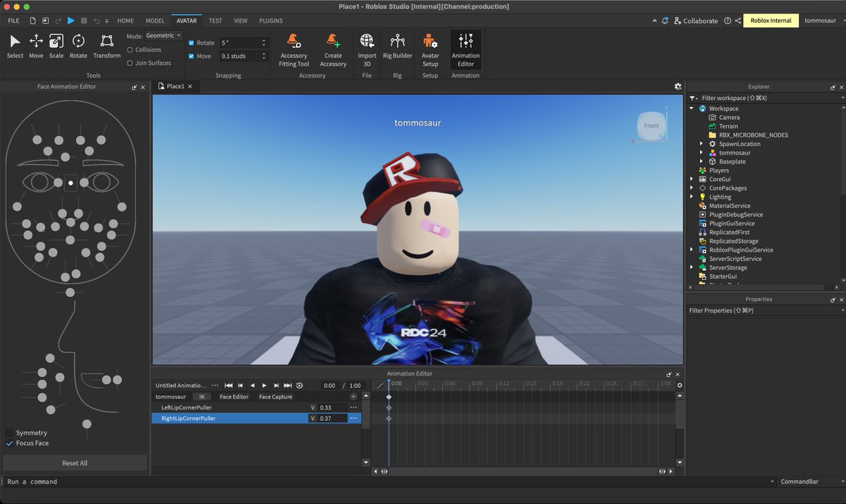
Task: Switch to the VIEW tab
Action: [240, 21]
